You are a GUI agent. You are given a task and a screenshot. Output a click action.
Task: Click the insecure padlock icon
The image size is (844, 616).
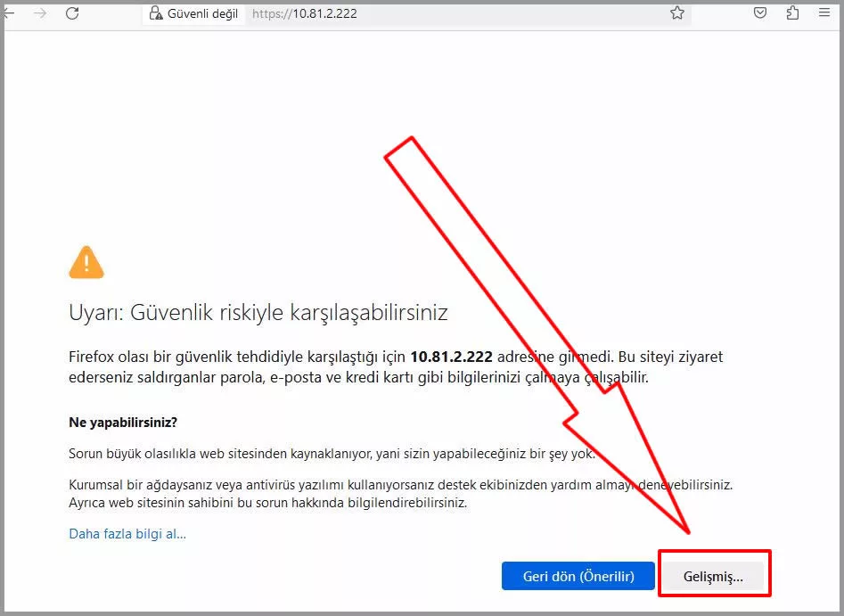(156, 13)
